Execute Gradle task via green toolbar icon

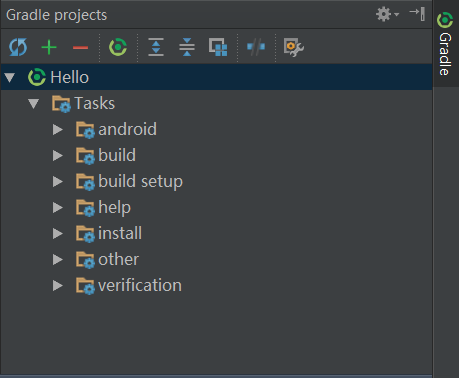[118, 47]
